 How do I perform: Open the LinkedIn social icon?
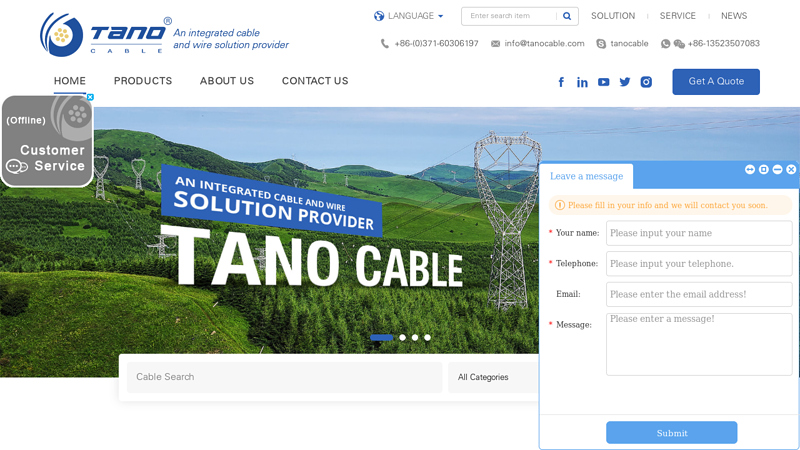point(582,82)
